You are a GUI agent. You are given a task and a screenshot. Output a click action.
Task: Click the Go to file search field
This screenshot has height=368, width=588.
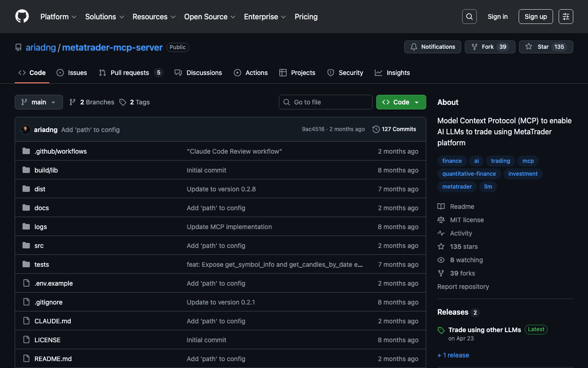(325, 102)
